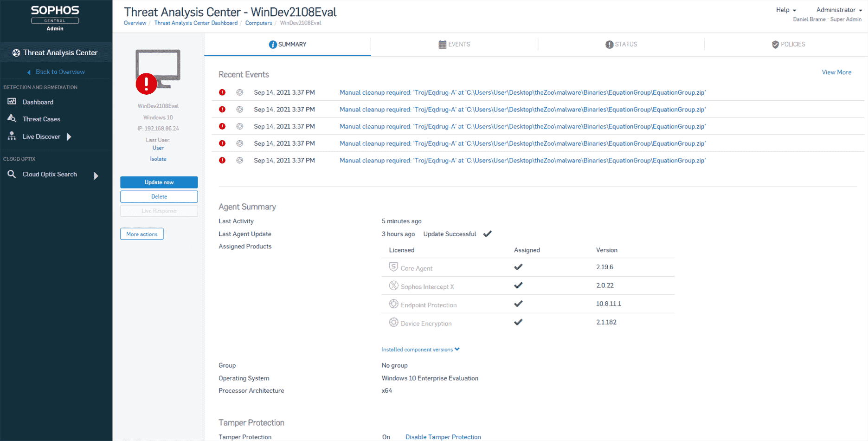Click the Core Agent product icon

[x=393, y=267]
